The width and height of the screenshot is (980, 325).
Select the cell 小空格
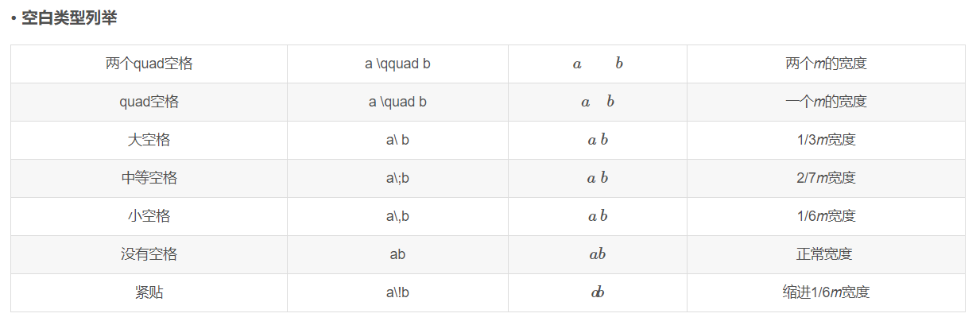pos(149,216)
